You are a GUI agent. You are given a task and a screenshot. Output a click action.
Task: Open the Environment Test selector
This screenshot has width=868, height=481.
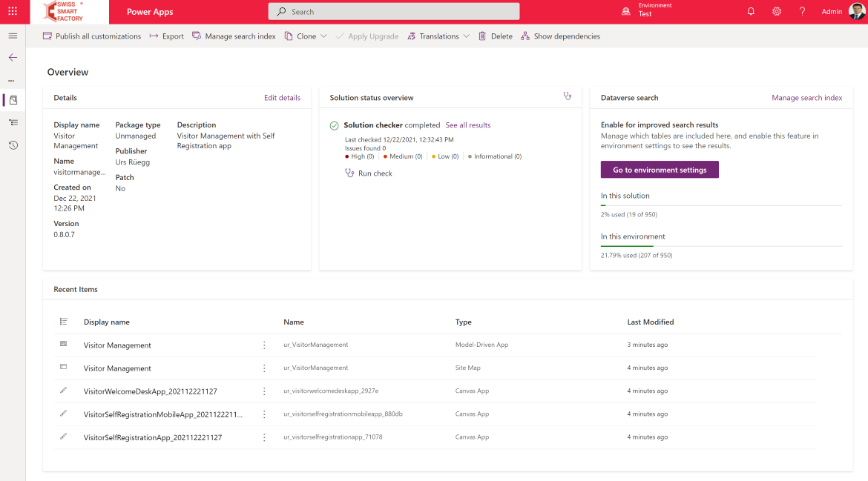647,10
